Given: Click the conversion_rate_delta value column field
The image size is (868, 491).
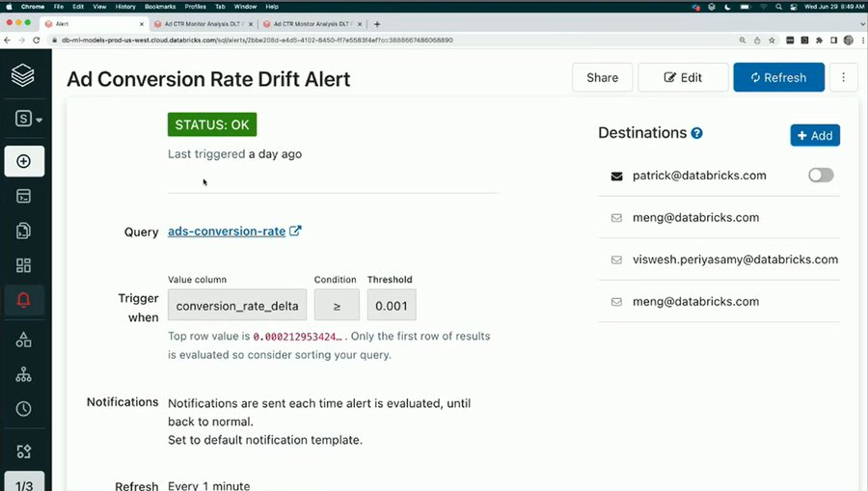Looking at the screenshot, I should (237, 305).
